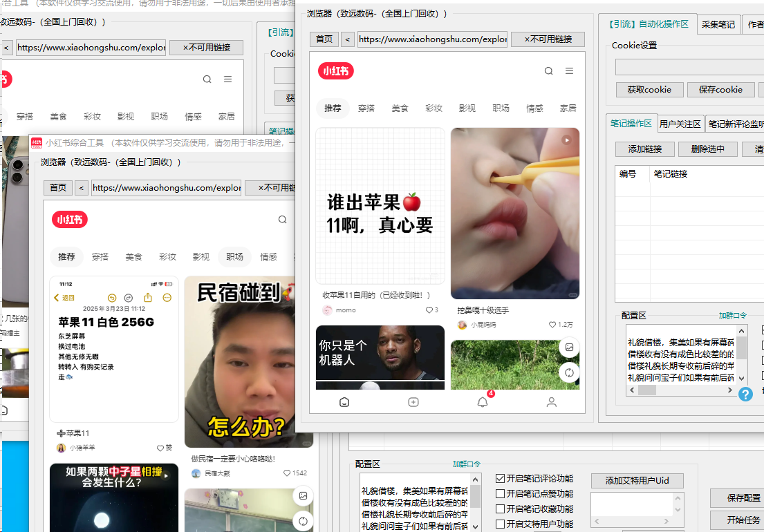Tap the heart showing 1542 likes
764x532 pixels.
(x=286, y=473)
